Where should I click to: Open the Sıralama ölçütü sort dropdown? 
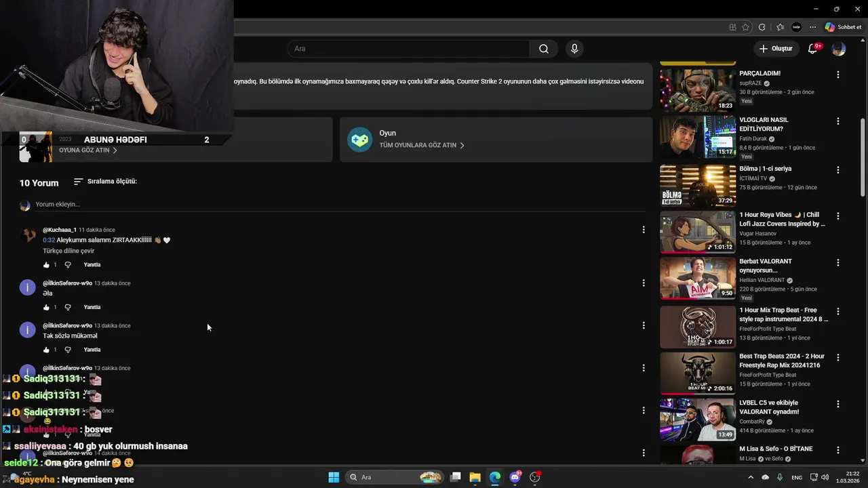[105, 182]
